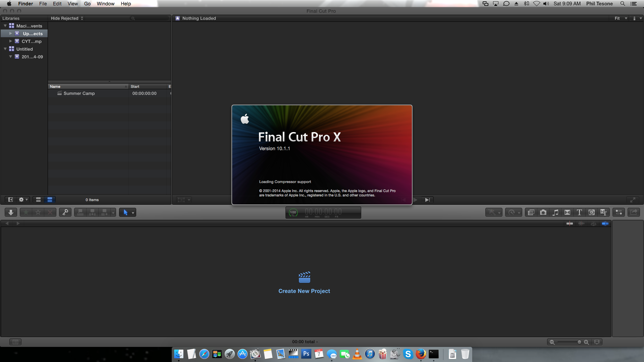Toggle timeline snapping

pyautogui.click(x=605, y=224)
